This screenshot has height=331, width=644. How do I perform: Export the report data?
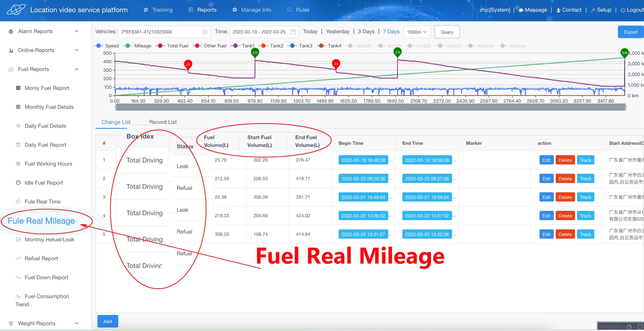pos(631,32)
